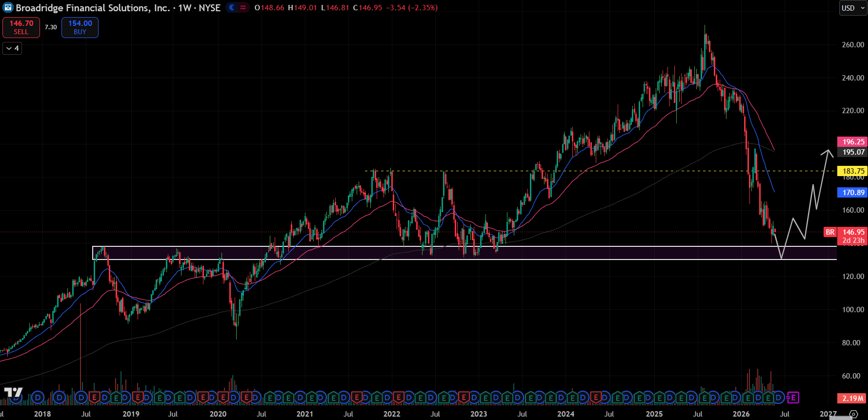The height and width of the screenshot is (420, 868).
Task: Open chart settings gear icon
Action: [853, 414]
